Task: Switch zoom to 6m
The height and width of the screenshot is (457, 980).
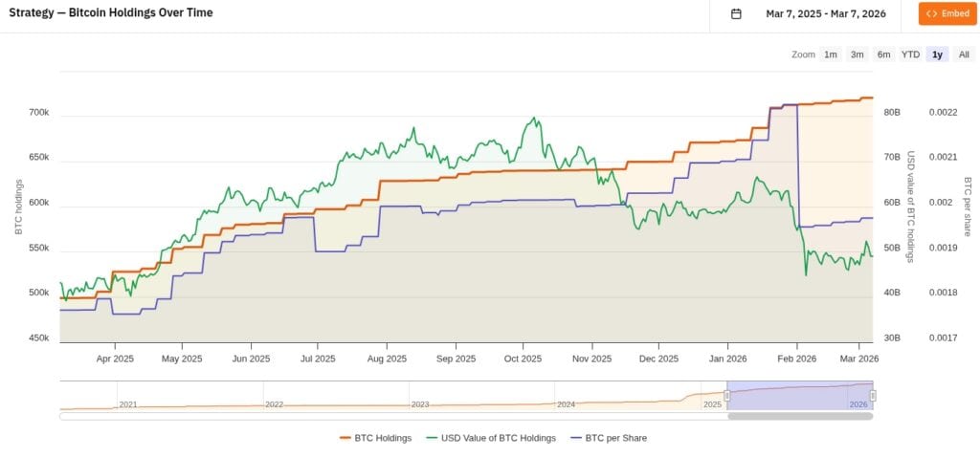Action: pos(883,54)
